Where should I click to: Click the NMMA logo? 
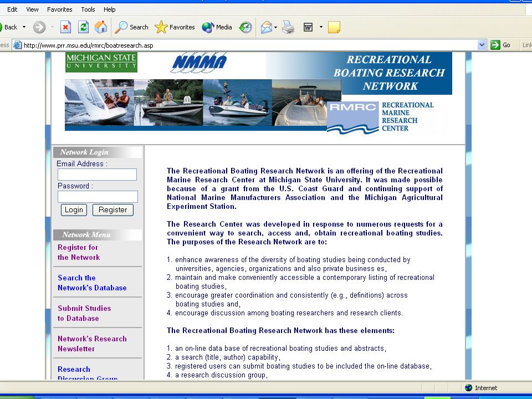198,63
